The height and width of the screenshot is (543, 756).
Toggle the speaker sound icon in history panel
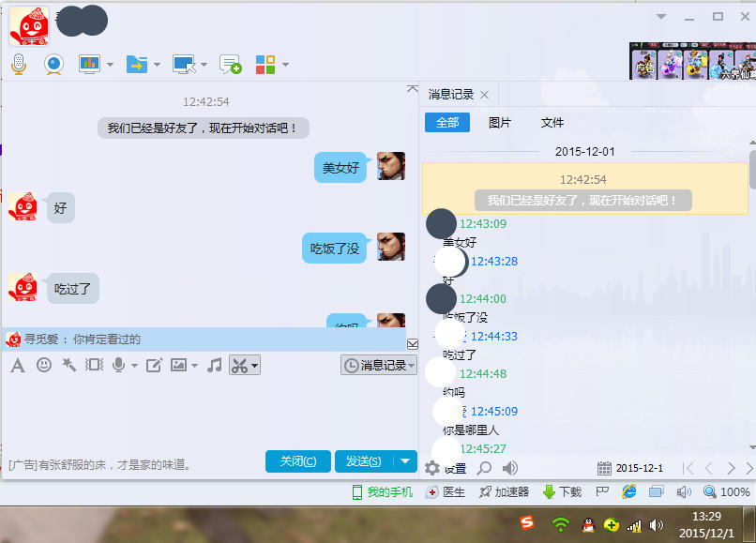click(510, 467)
